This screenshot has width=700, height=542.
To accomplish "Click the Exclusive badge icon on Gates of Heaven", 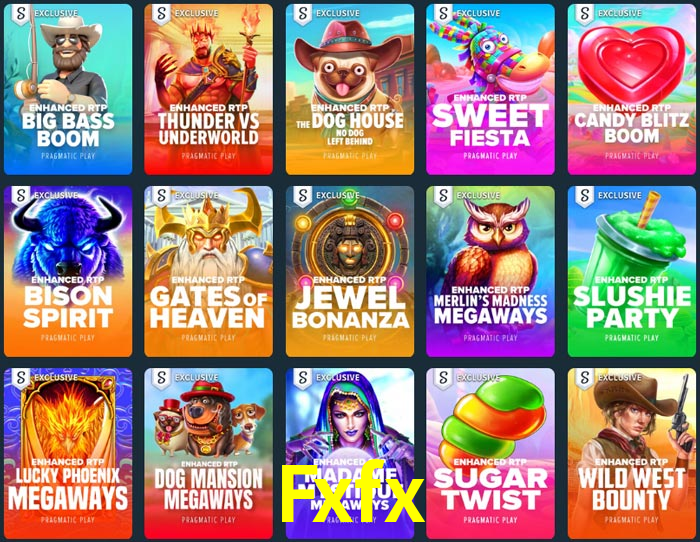I will [161, 196].
